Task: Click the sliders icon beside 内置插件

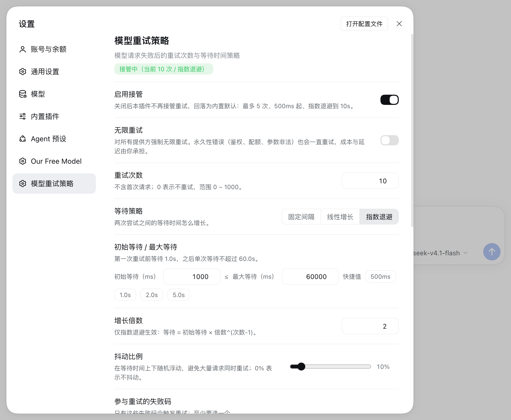Action: coord(23,116)
